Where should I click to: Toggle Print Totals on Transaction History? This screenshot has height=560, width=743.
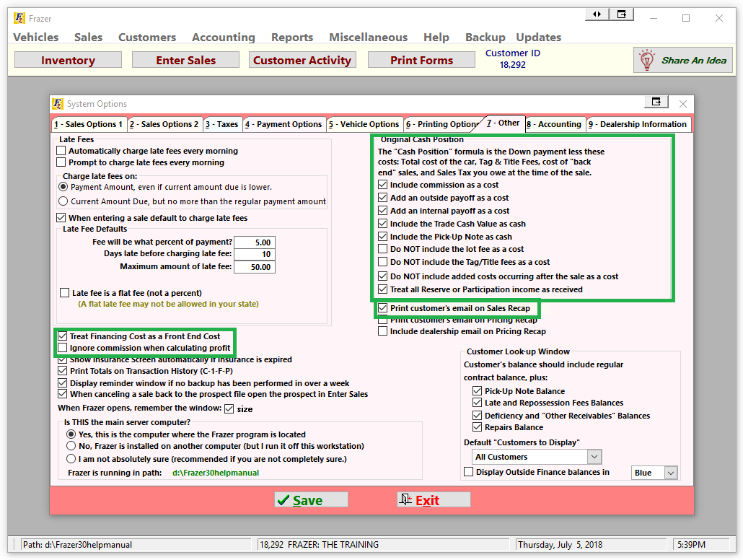point(63,371)
